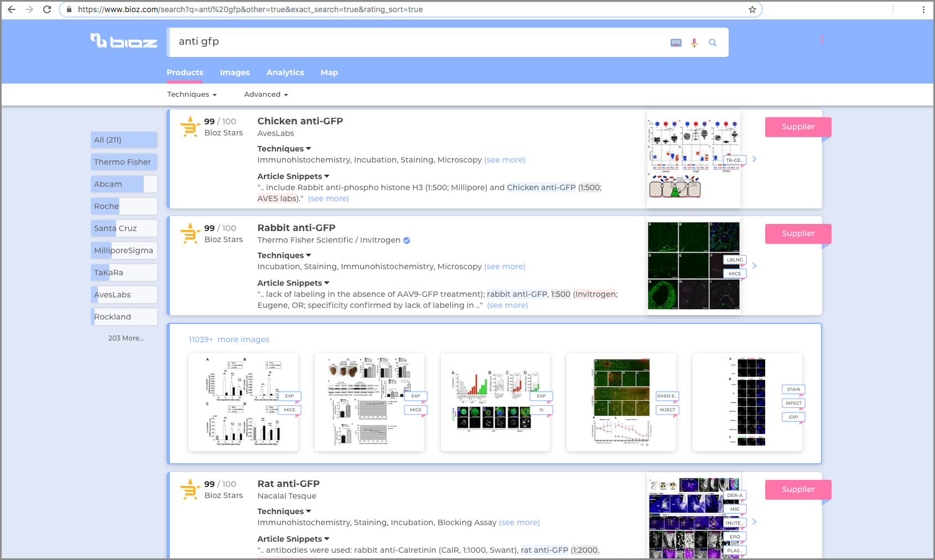Screen dimensions: 935x560
Task: Click Supplier button for Chicken anti-GFP
Action: click(797, 127)
